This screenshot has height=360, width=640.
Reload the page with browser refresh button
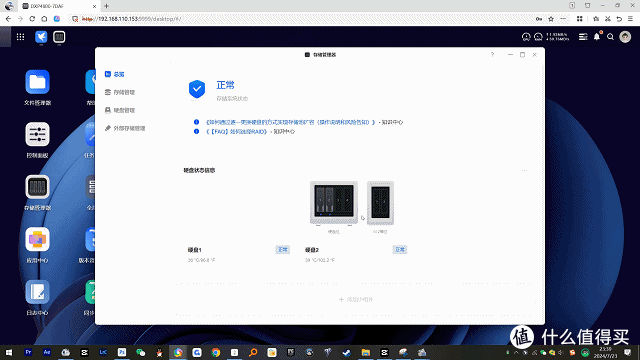pos(32,19)
